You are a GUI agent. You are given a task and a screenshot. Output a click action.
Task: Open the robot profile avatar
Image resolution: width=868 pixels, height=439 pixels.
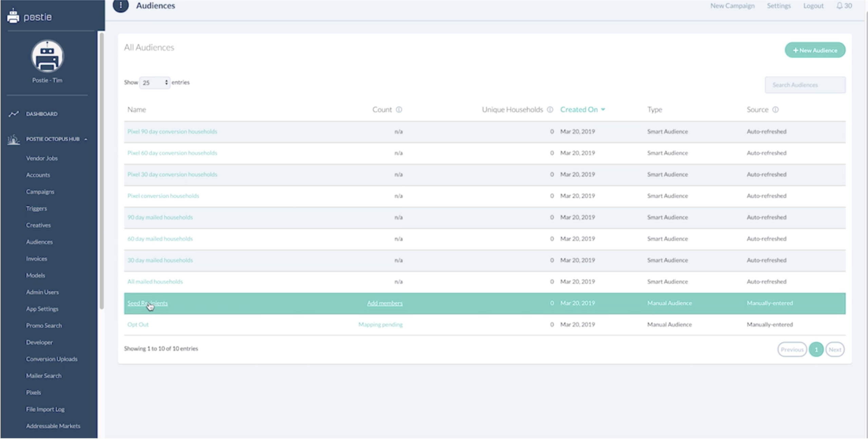click(x=47, y=56)
